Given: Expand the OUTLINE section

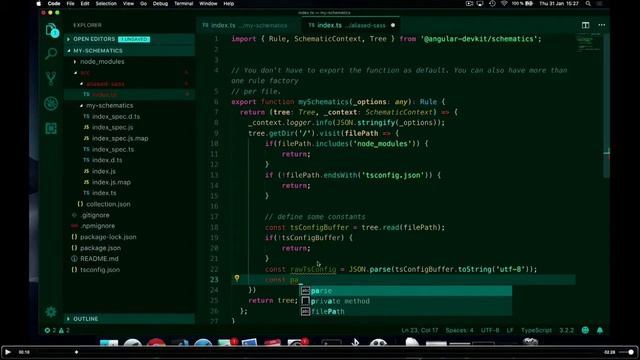Looking at the screenshot, I should coord(129,319).
